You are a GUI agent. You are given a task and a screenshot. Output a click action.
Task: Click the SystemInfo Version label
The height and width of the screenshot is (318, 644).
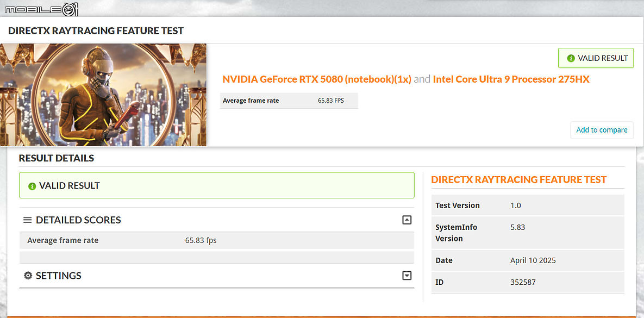tap(457, 233)
